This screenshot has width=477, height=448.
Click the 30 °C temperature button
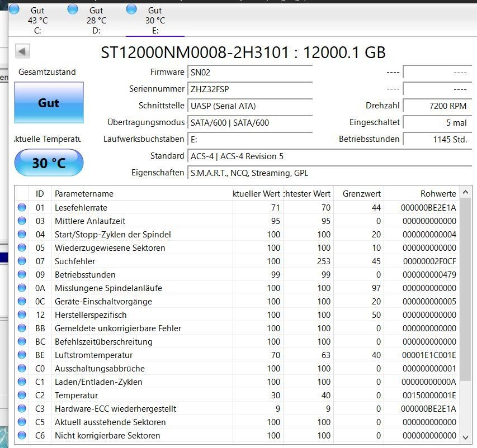click(x=49, y=163)
